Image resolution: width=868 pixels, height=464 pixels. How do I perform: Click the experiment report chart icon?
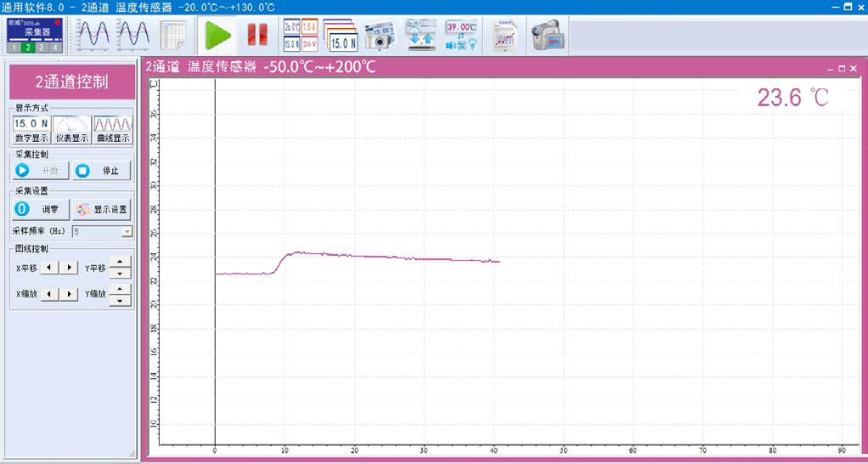504,35
